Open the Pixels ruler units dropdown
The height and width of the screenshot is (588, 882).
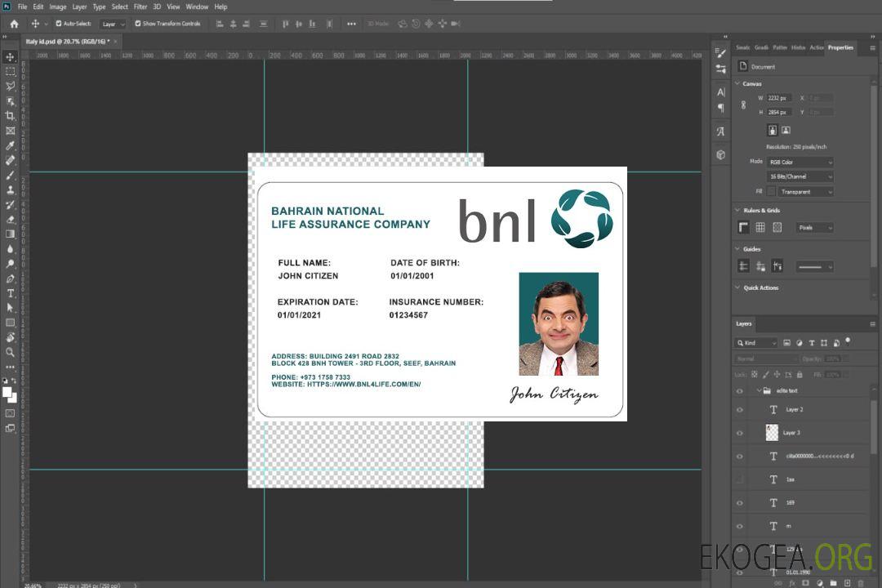coord(814,228)
